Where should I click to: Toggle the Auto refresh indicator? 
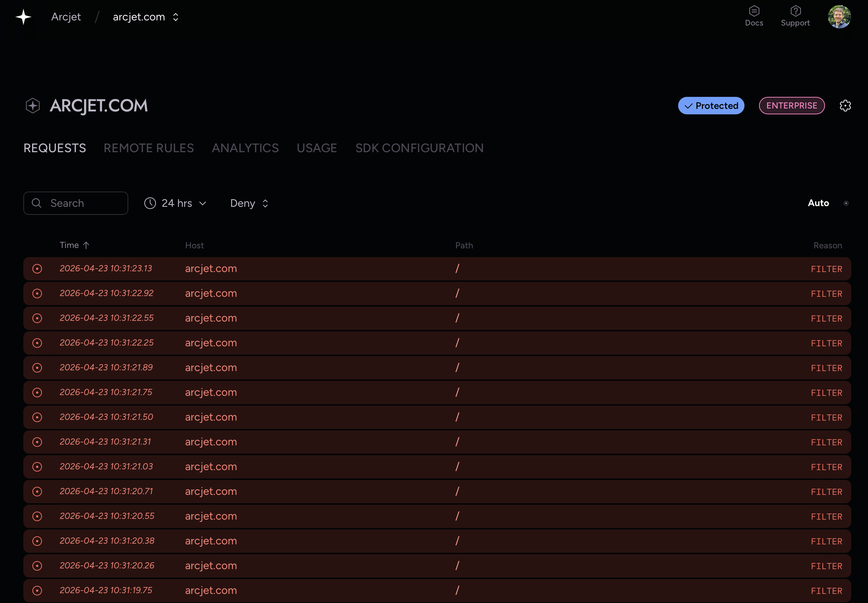[x=846, y=203]
